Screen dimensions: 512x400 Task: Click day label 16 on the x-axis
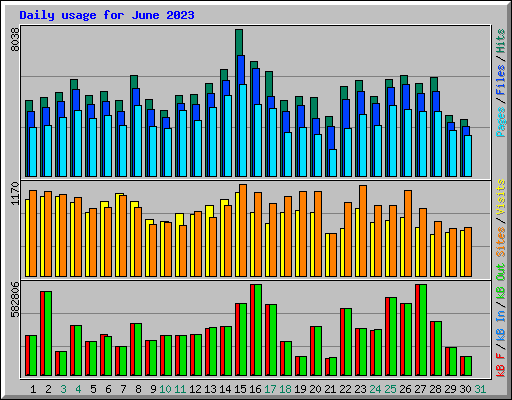pyautogui.click(x=255, y=389)
